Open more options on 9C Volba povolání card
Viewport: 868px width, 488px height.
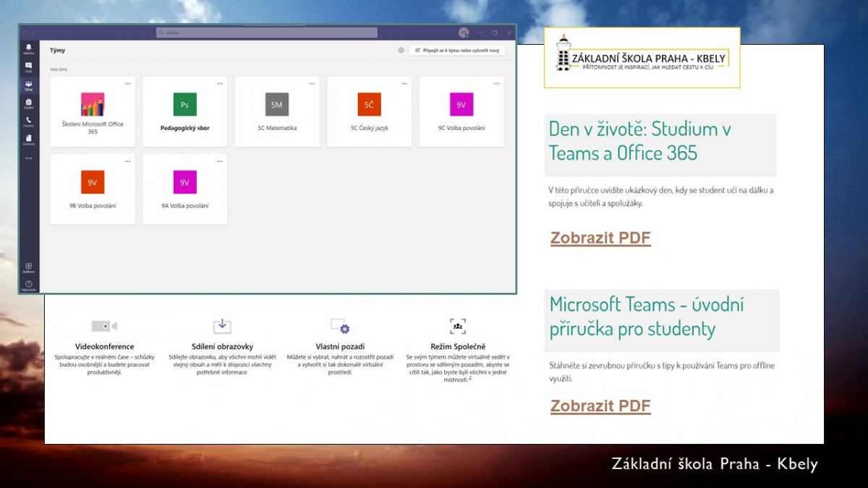(497, 83)
